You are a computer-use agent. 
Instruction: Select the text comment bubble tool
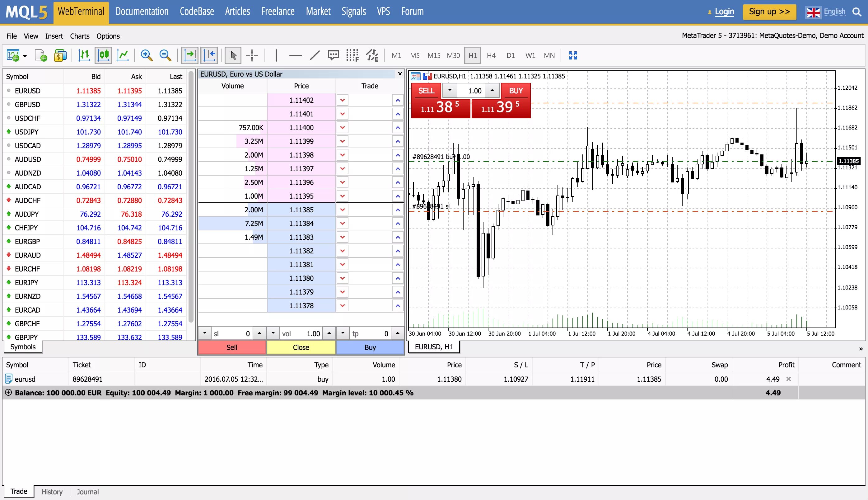tap(334, 55)
